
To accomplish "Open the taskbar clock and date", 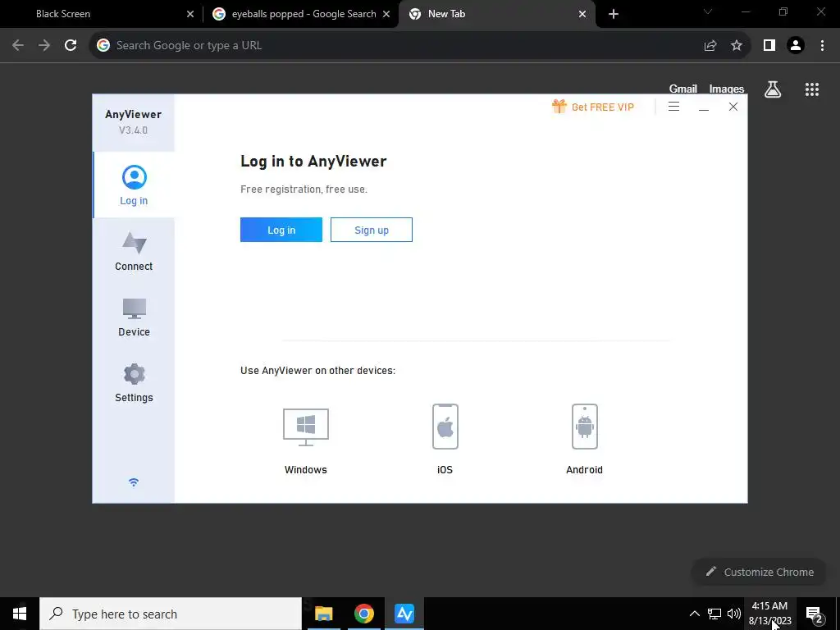I will click(x=769, y=614).
